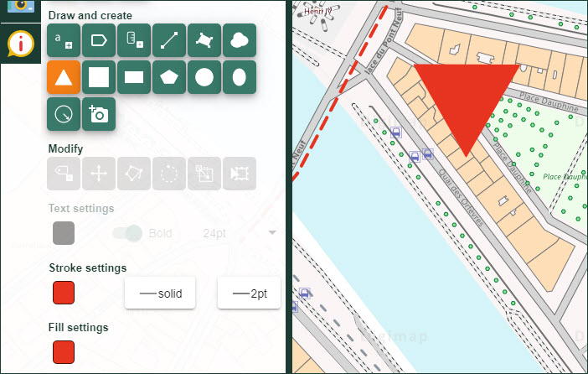The image size is (588, 374).
Task: Select the add text label tool
Action: click(64, 40)
